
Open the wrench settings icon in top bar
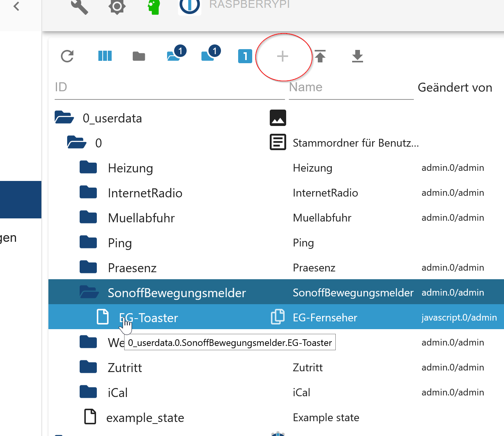click(79, 7)
